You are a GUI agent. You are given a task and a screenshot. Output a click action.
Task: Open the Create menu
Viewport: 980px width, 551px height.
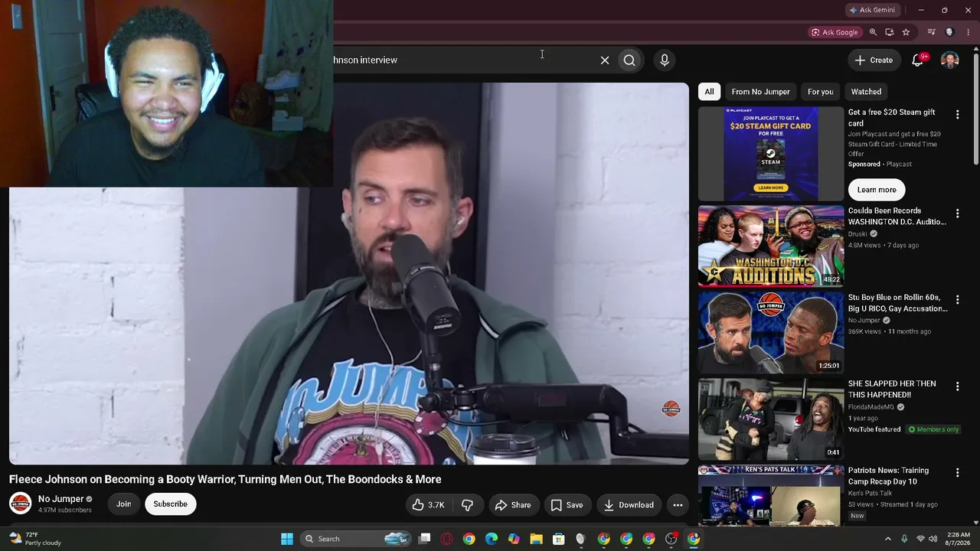(874, 60)
